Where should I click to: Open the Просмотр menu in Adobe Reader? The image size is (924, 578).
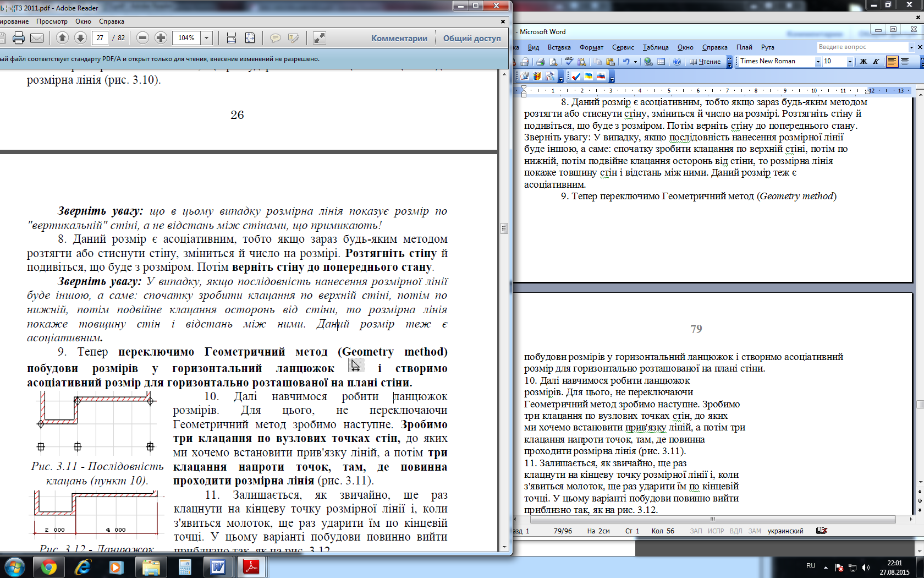[x=52, y=21]
